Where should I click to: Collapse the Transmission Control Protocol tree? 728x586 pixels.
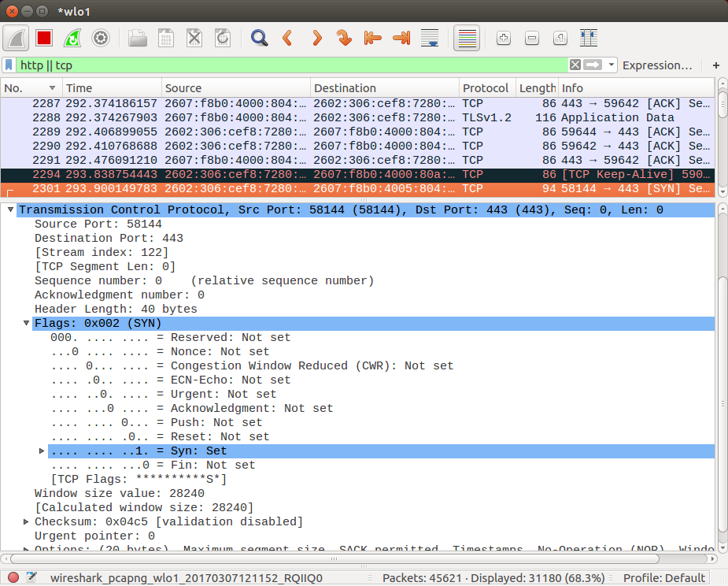click(x=10, y=210)
